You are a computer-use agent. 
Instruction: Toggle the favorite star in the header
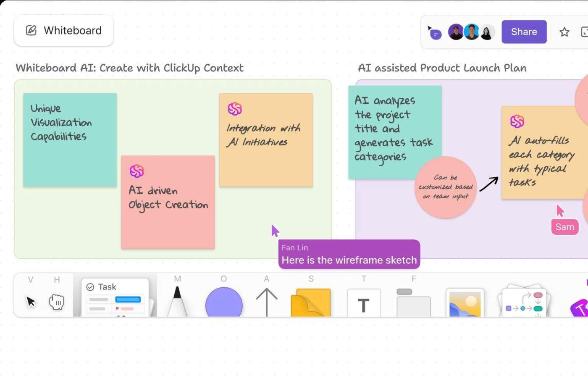click(564, 32)
